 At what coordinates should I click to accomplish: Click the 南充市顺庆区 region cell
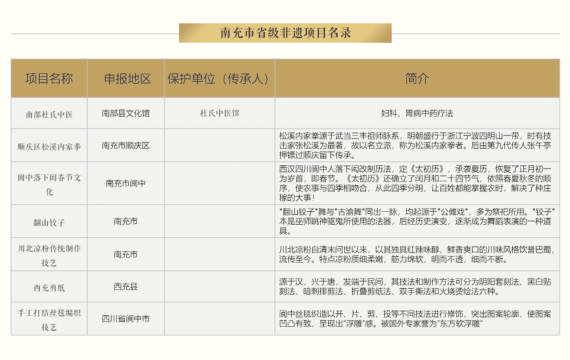[125, 145]
